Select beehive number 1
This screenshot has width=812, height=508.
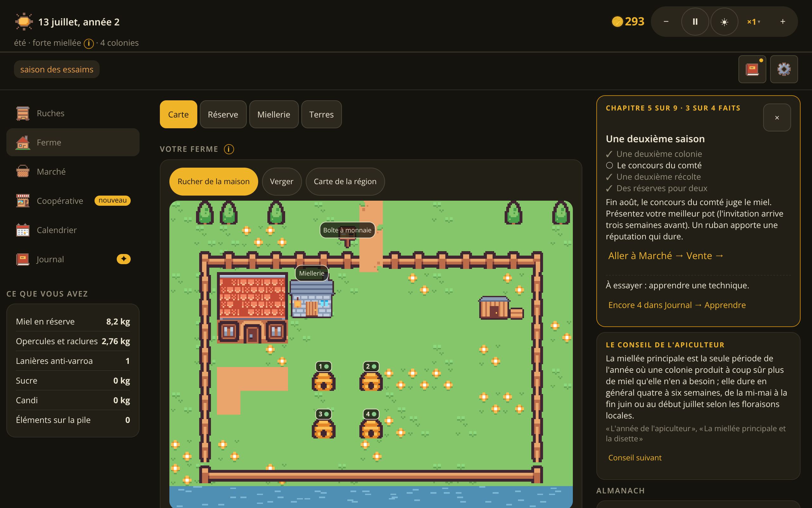[x=324, y=377]
